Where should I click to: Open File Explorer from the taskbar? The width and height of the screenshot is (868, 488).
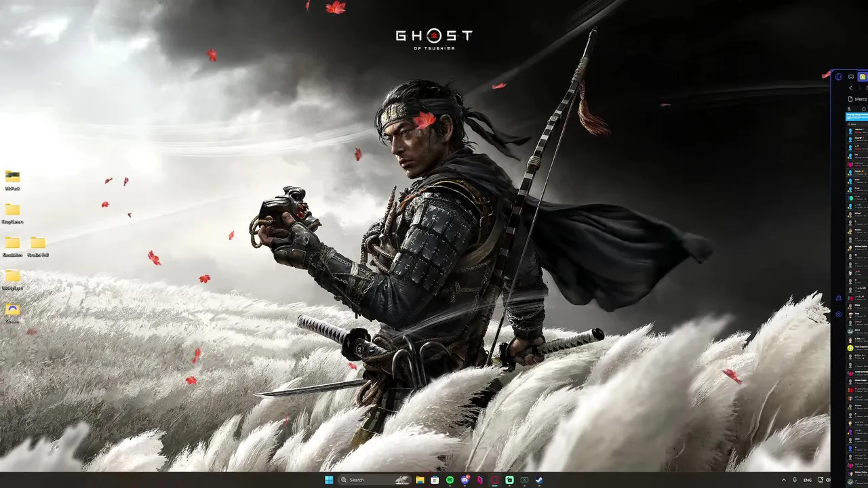[x=420, y=480]
